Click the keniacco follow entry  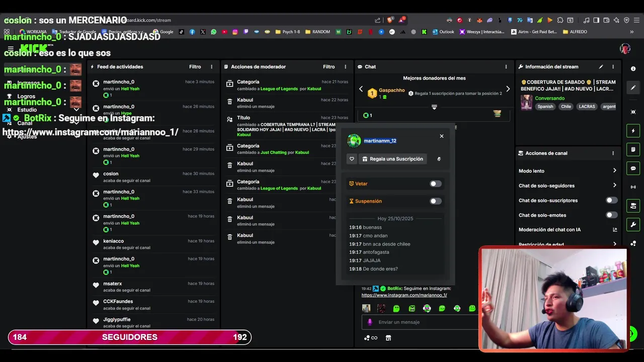[x=153, y=244]
